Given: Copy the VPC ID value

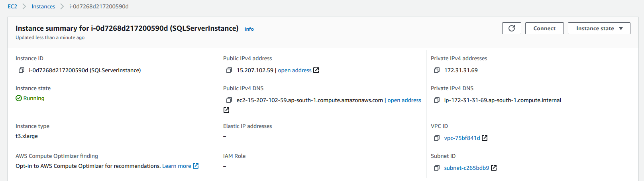Looking at the screenshot, I should 437,138.
